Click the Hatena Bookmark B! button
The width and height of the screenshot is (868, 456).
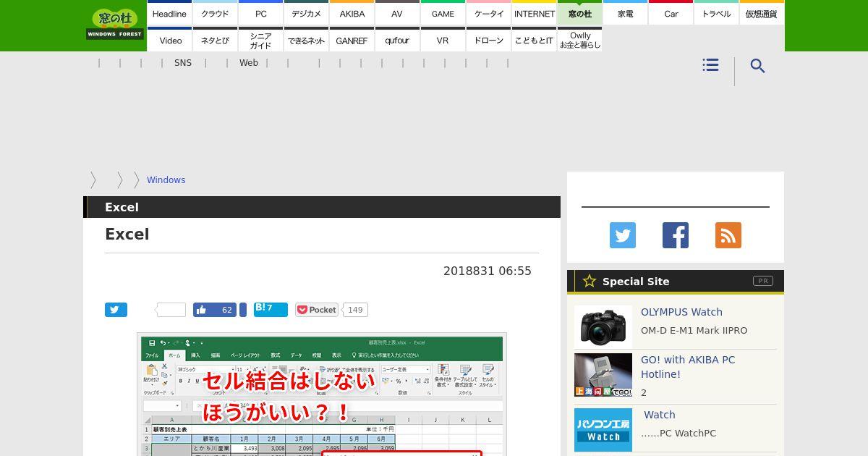pyautogui.click(x=271, y=310)
